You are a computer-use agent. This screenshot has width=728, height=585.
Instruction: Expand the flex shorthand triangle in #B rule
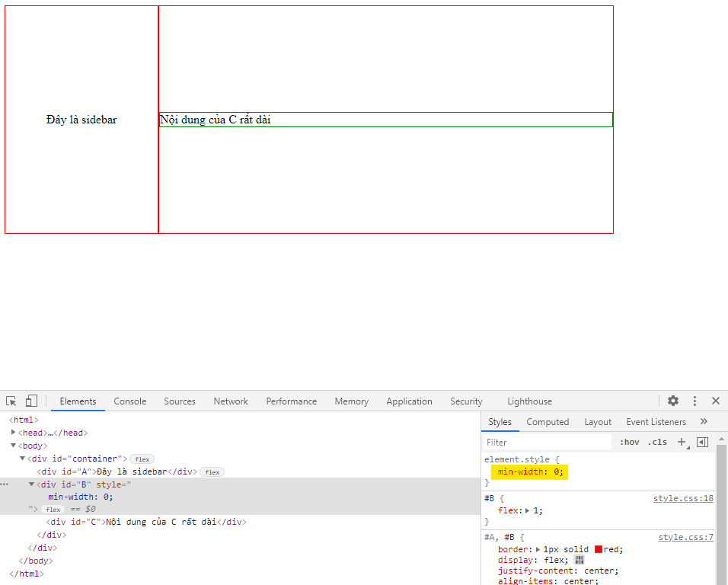click(528, 510)
